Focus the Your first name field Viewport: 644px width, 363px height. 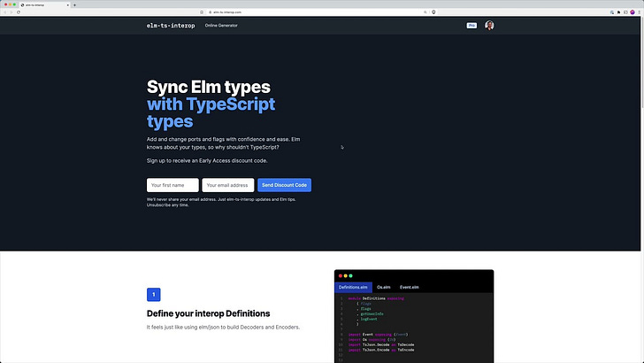pos(172,185)
